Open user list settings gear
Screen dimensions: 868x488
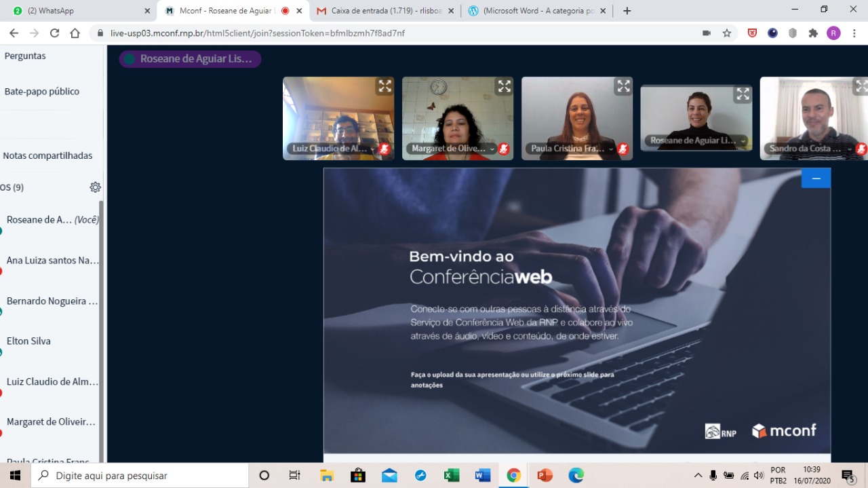(95, 187)
